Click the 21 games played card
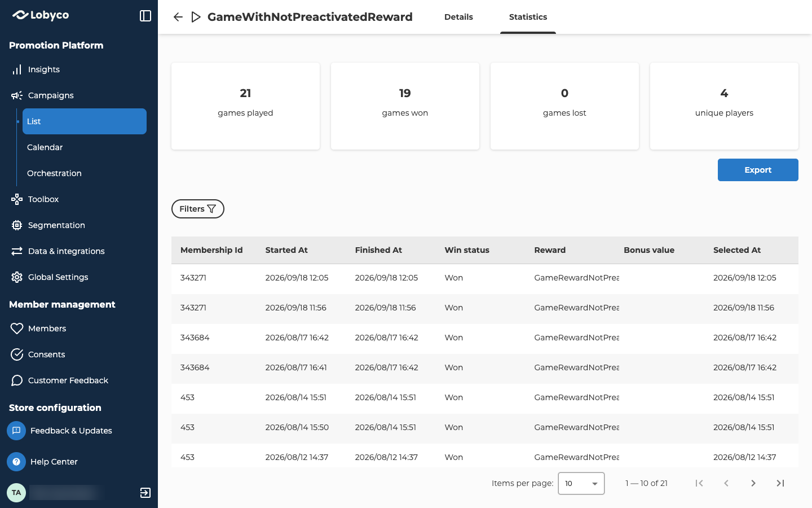 pos(245,106)
